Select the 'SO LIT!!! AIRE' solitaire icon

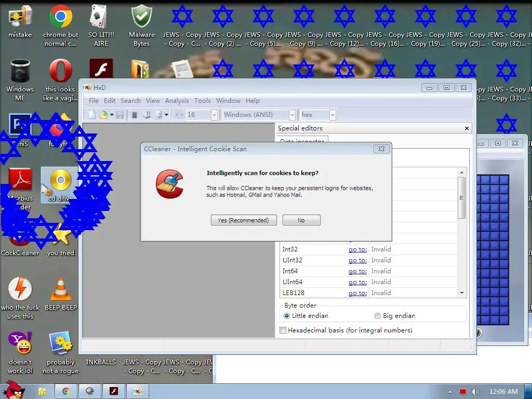point(101,25)
